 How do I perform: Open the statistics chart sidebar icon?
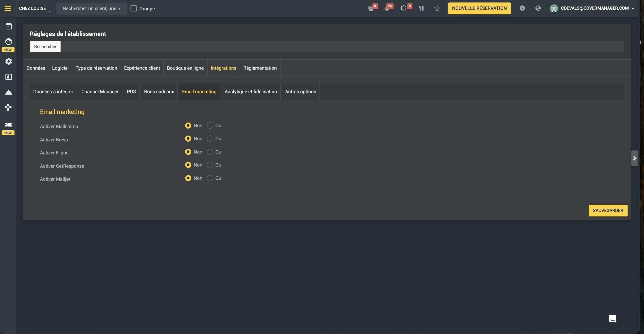click(x=9, y=77)
